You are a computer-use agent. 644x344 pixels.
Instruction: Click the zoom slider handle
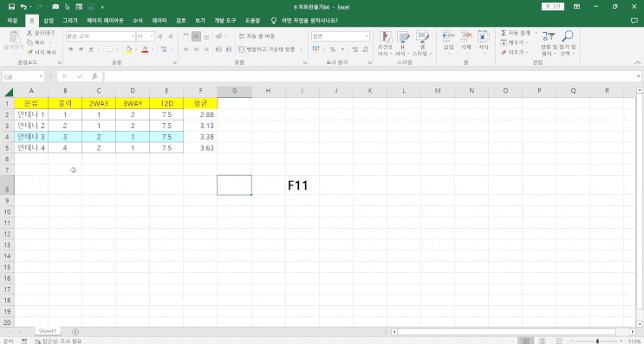(597, 341)
